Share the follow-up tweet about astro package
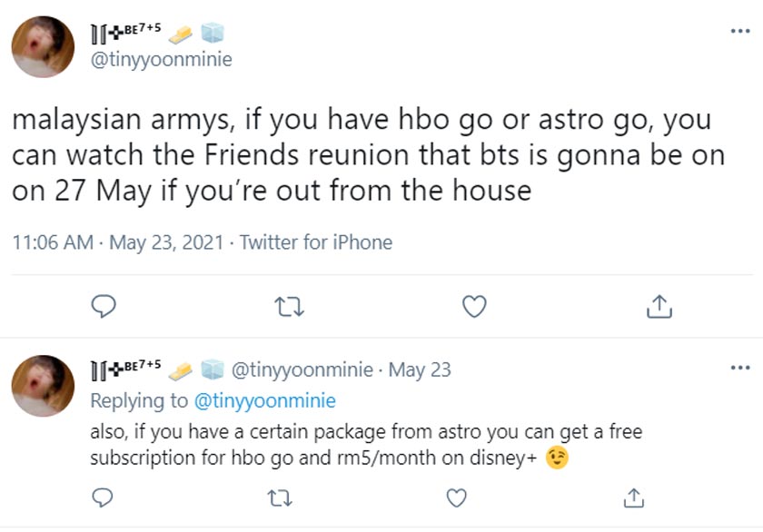The image size is (763, 532). [x=635, y=497]
